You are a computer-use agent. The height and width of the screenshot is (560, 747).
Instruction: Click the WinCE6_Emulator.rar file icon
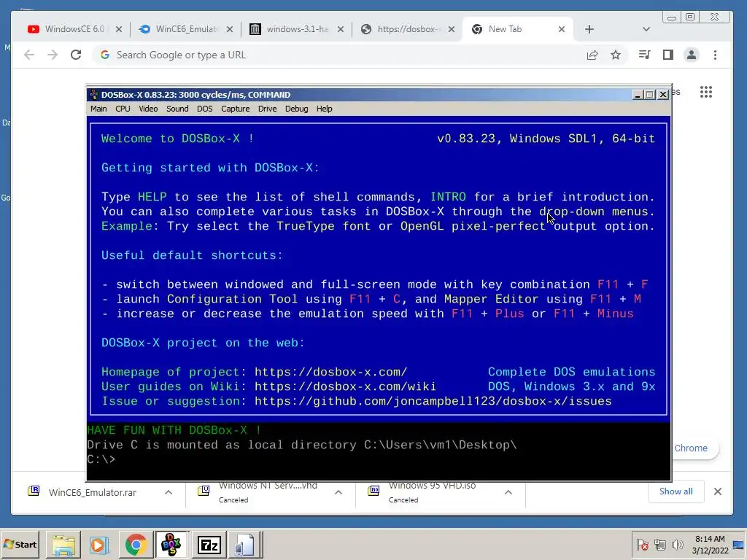pos(34,491)
